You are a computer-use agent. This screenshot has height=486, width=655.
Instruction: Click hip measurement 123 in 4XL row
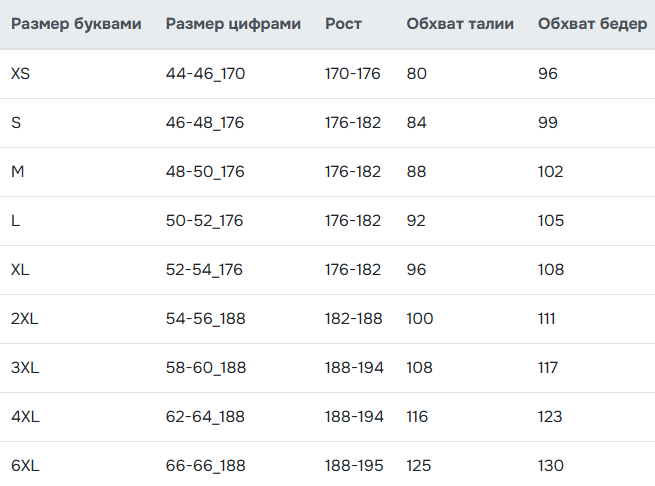(551, 417)
